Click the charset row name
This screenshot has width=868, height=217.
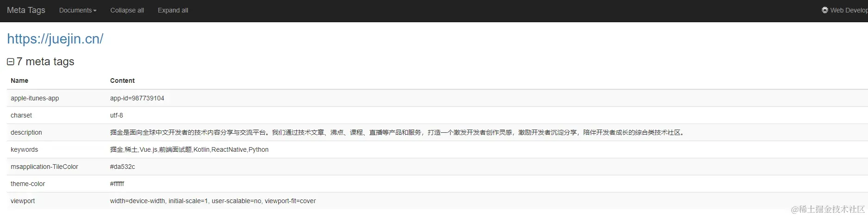coord(21,115)
